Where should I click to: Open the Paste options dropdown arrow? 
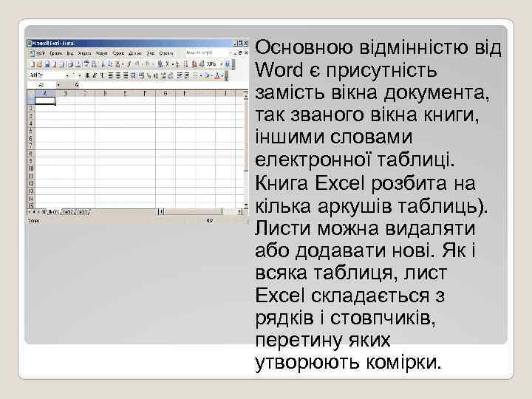point(123,64)
